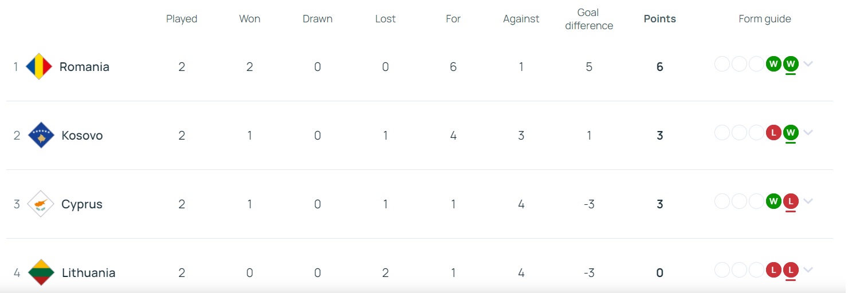Click the Goal difference column header

[x=588, y=19]
